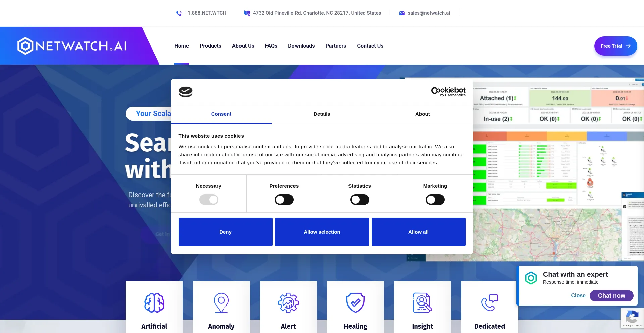644x333 pixels.
Task: Click the NETWATCH.AI logo
Action: [x=72, y=46]
